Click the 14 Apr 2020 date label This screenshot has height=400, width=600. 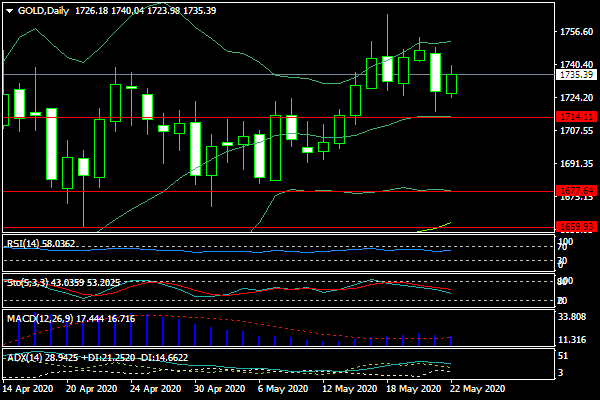pos(30,389)
